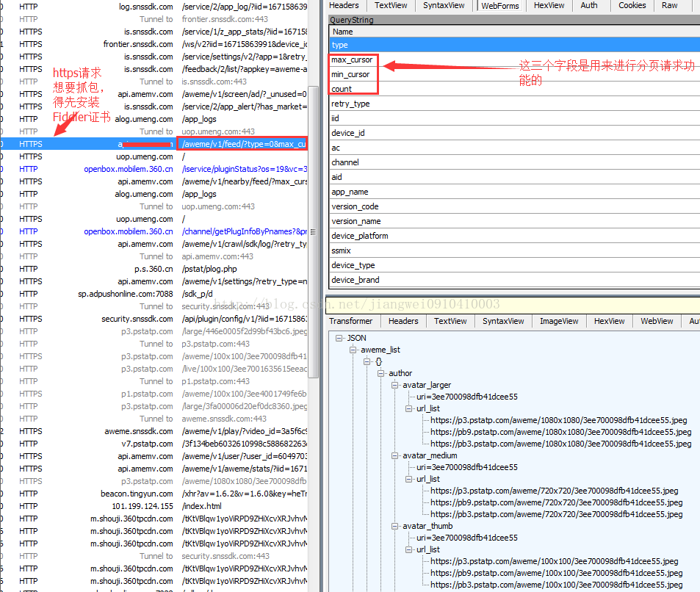Collapse the aweme_list node

tap(353, 350)
